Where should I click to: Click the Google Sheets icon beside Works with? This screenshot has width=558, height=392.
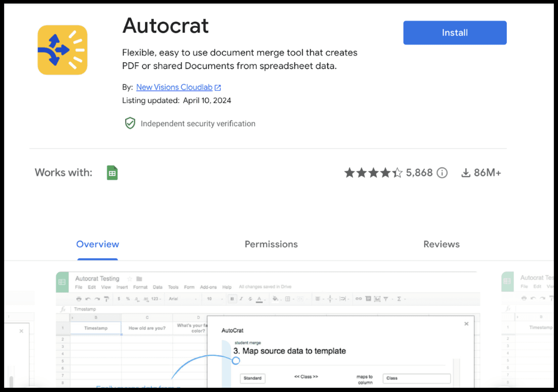[x=112, y=173]
